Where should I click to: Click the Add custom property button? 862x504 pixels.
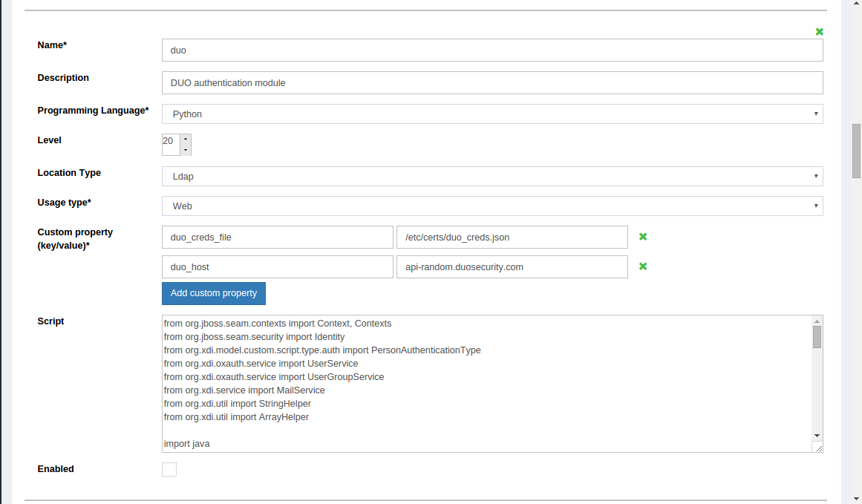(x=214, y=293)
